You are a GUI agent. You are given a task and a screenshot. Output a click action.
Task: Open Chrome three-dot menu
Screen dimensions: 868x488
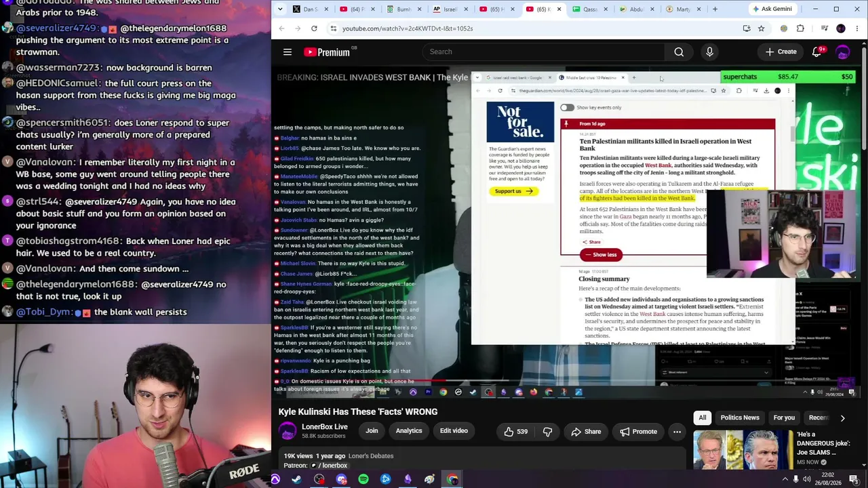pyautogui.click(x=858, y=28)
